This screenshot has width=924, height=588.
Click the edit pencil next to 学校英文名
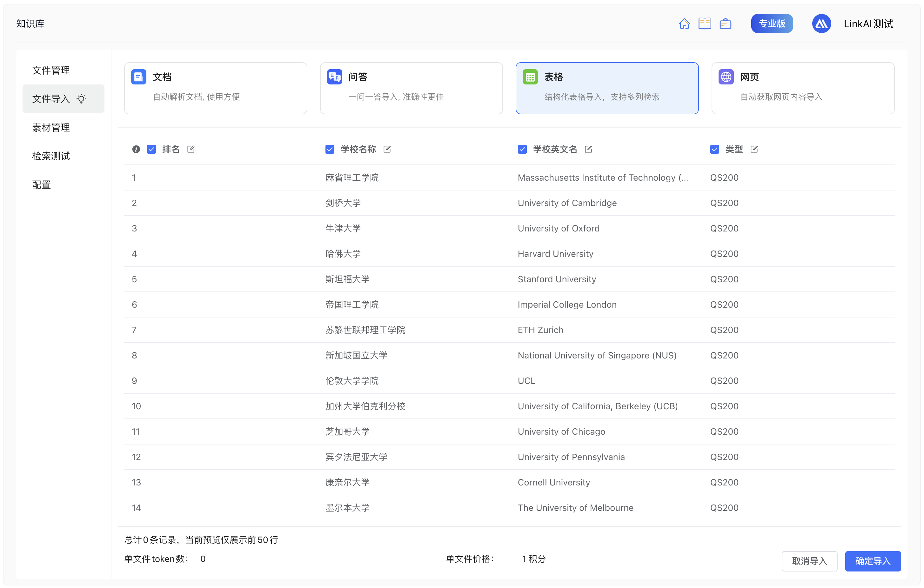point(589,149)
